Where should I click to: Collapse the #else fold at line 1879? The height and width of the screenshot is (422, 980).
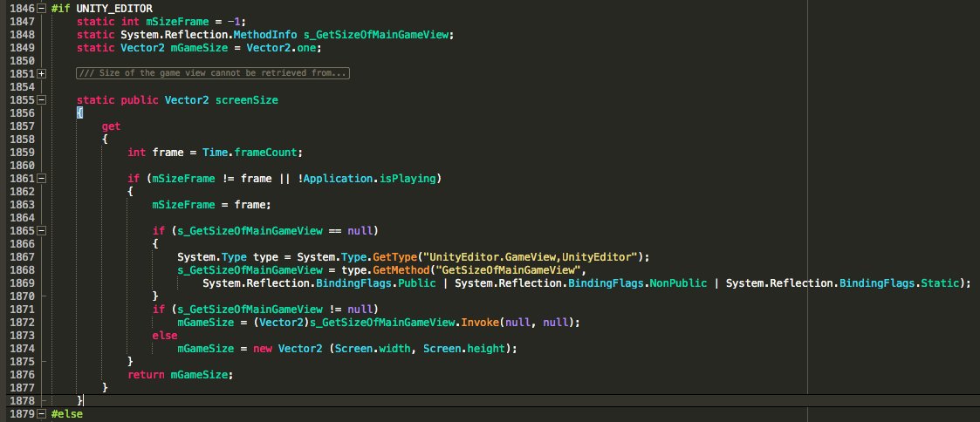41,414
